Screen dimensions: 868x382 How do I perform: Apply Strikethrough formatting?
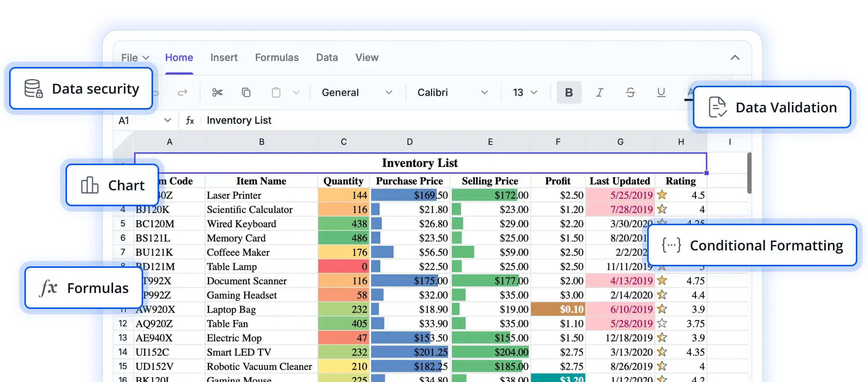[630, 92]
